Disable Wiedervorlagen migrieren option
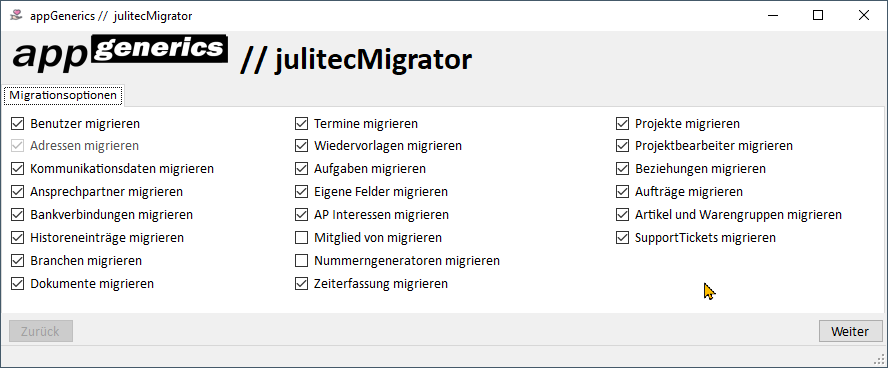This screenshot has height=368, width=888. (x=301, y=146)
